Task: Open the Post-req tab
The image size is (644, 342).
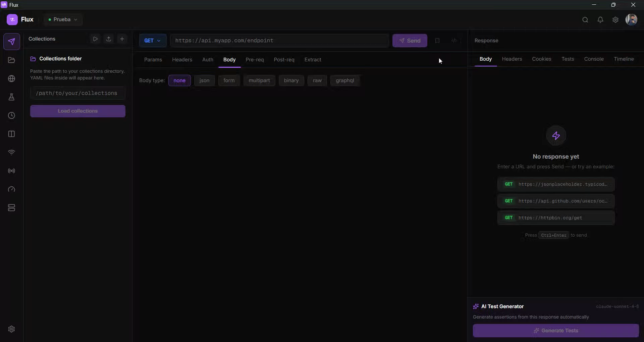Action: tap(284, 60)
